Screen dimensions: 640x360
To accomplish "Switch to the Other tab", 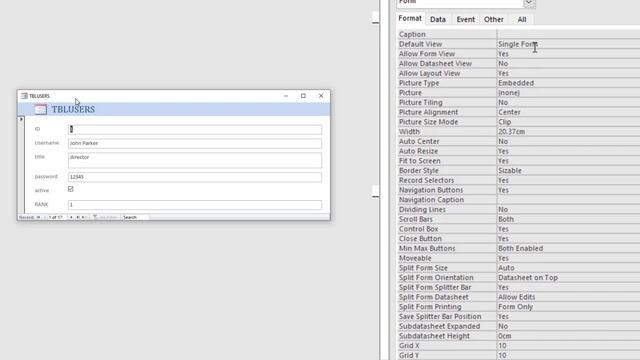I will coord(493,19).
